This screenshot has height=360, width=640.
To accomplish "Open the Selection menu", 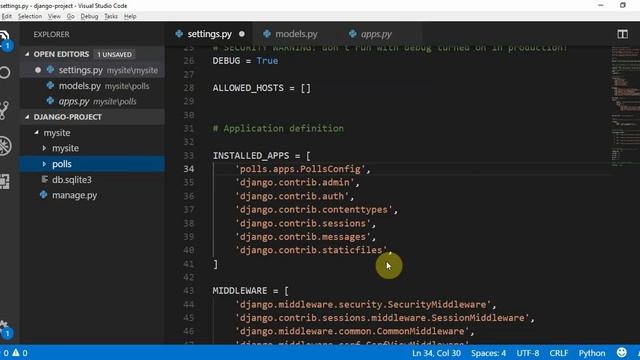I will click(x=30, y=16).
